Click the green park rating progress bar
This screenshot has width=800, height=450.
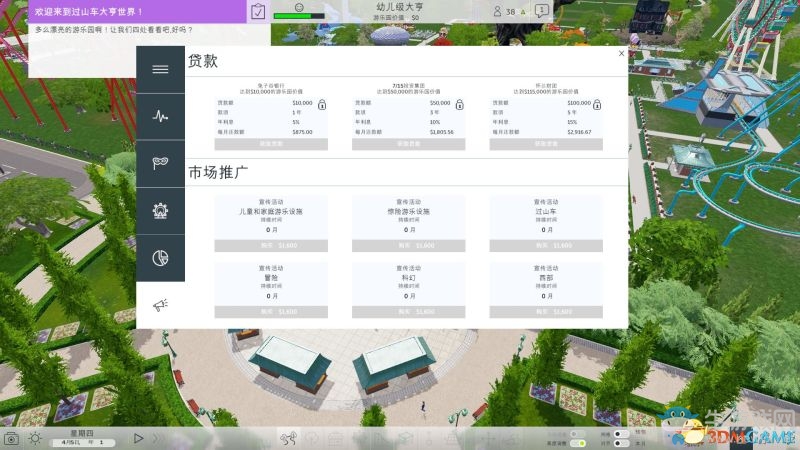click(299, 16)
